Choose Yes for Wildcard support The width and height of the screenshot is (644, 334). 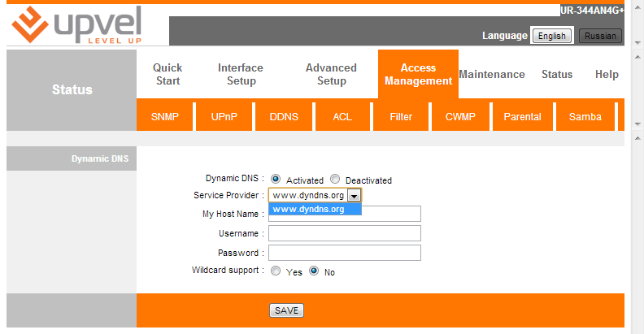(x=276, y=271)
